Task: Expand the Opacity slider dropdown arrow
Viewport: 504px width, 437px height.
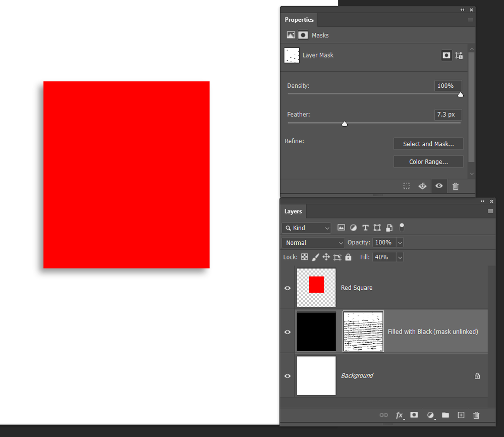Action: click(400, 242)
